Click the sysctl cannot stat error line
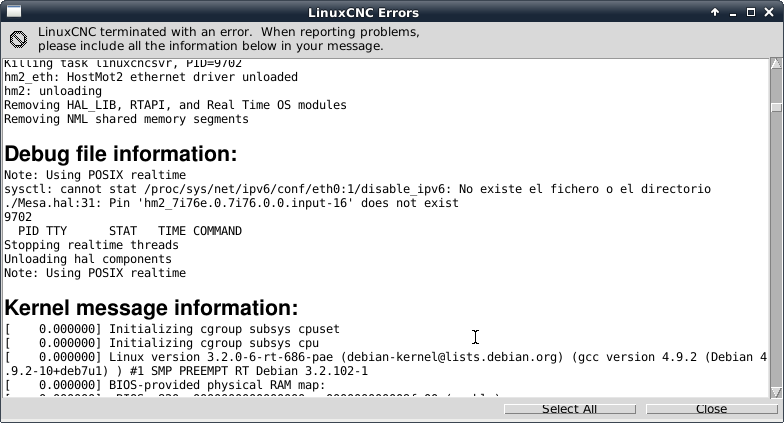Viewport: 784px width, 423px height. (358, 189)
